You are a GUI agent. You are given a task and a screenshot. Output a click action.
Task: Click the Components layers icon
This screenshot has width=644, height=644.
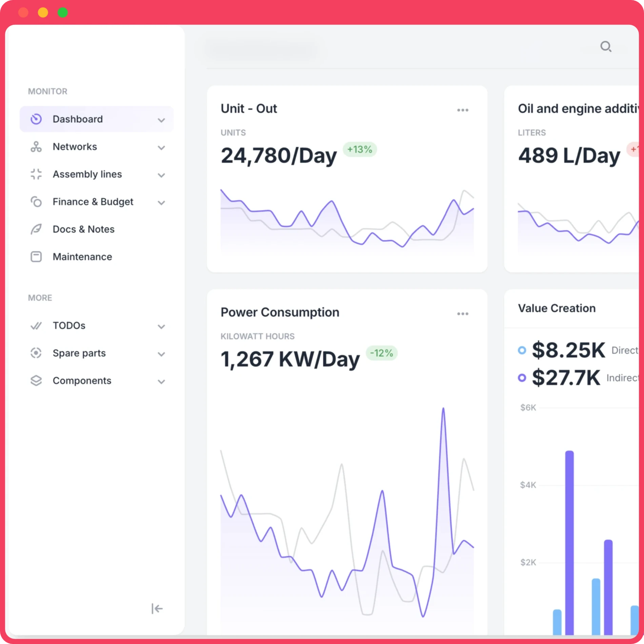pos(36,381)
